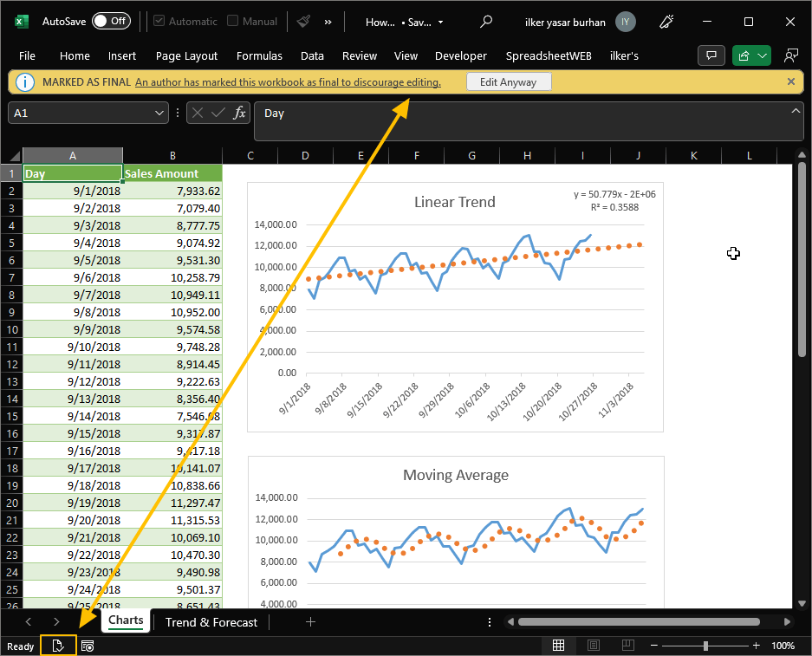The width and height of the screenshot is (812, 656).
Task: Click the Select All corner triangle
Action: 14,155
